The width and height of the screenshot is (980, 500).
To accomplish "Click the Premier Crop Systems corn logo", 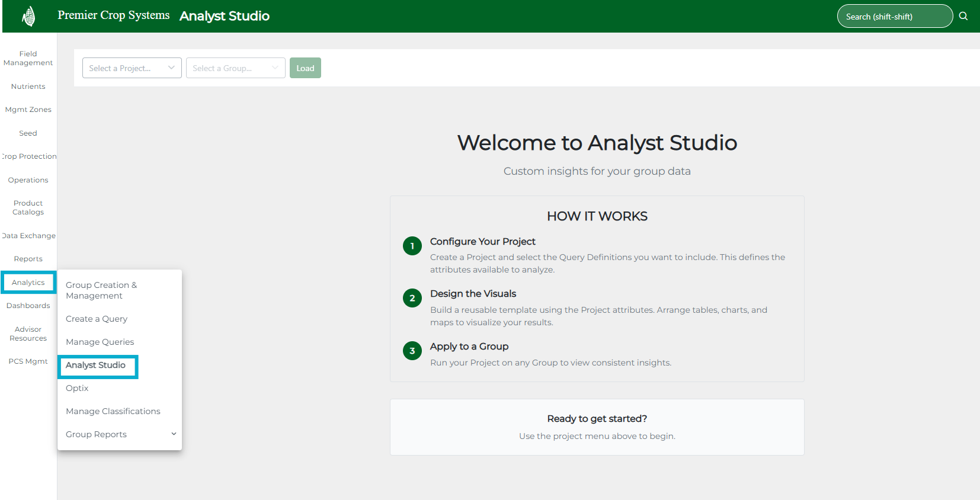I will [x=28, y=16].
